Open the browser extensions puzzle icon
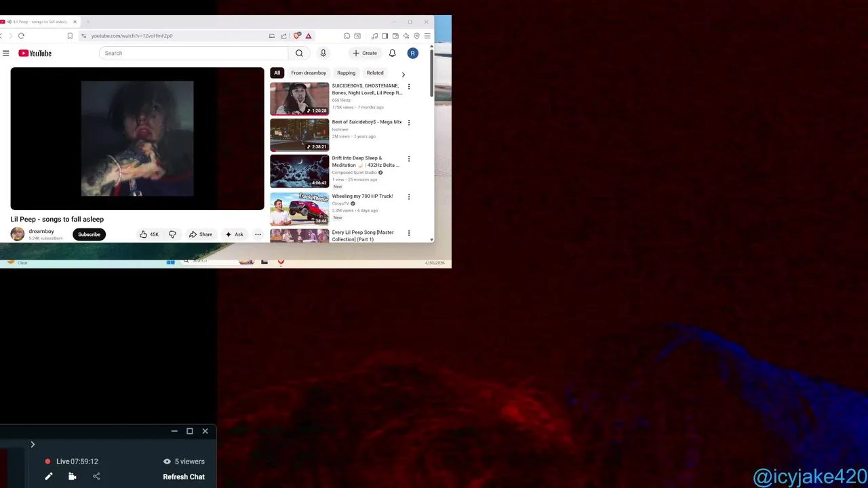 click(347, 36)
